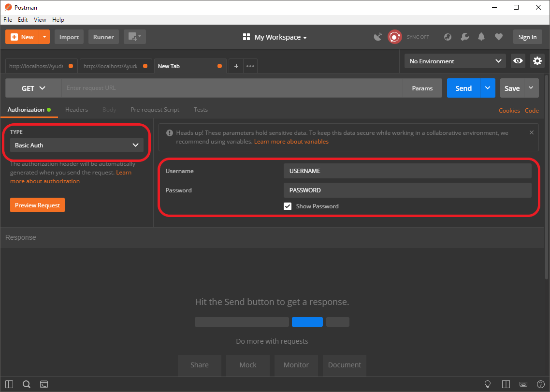Click the Password input field
The height and width of the screenshot is (392, 550).
[x=407, y=190]
